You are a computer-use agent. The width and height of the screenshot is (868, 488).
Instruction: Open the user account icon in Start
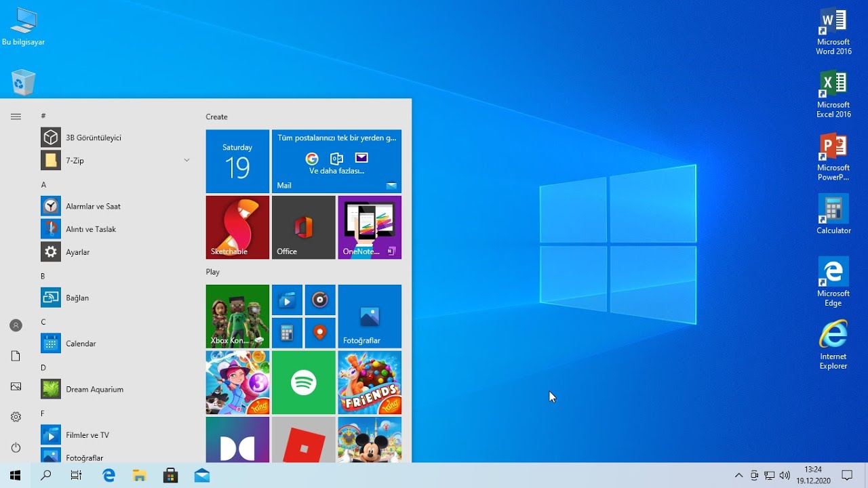[x=16, y=325]
